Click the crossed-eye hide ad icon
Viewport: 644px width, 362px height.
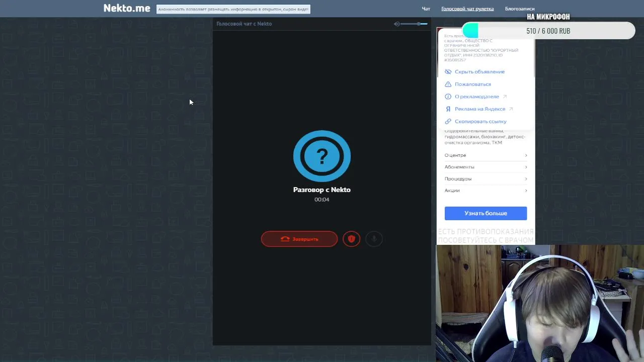[448, 71]
